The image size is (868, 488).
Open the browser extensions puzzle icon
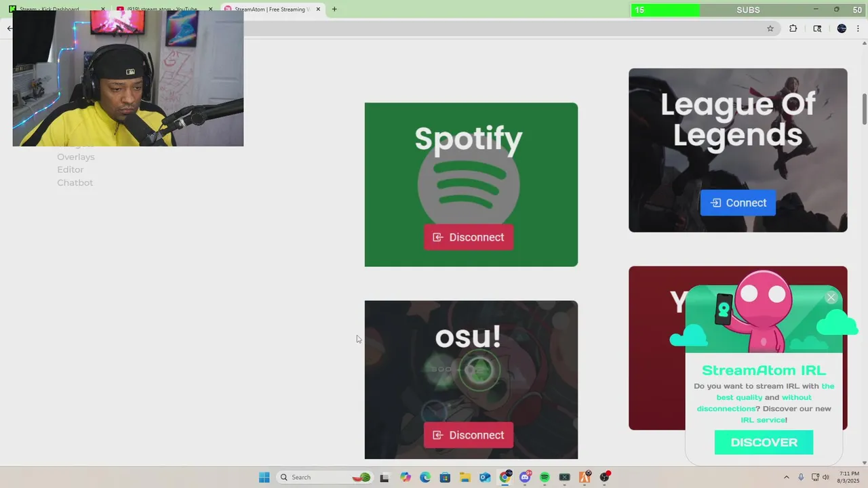[793, 28]
